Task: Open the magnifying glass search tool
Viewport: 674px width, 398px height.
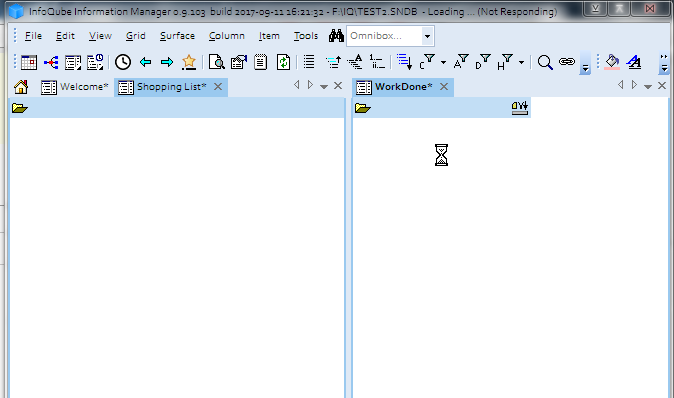Action: 545,62
